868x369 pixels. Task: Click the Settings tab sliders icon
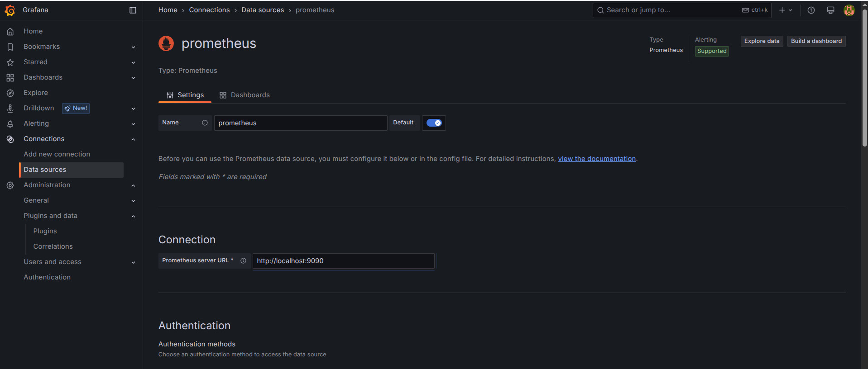(170, 95)
